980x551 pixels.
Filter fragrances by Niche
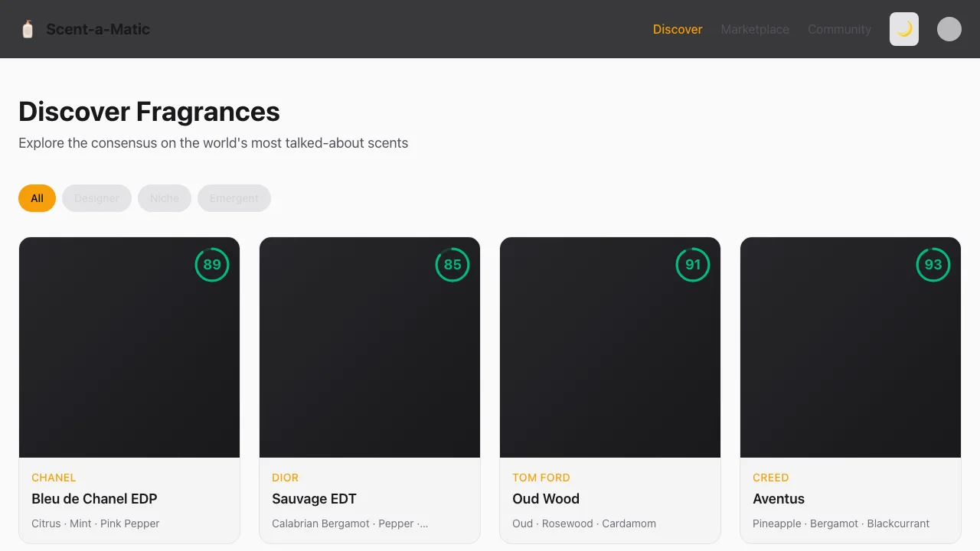click(165, 198)
